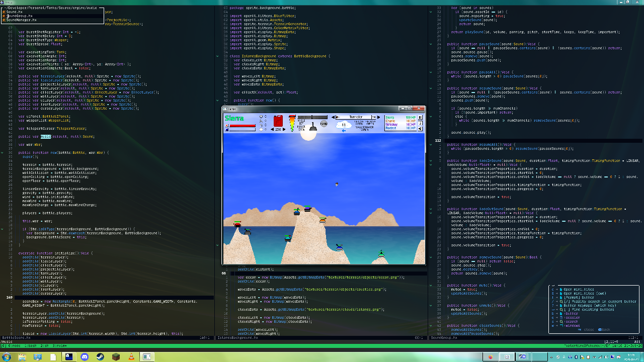
Task: Select Whiskey in the player list
Action: click(400, 125)
